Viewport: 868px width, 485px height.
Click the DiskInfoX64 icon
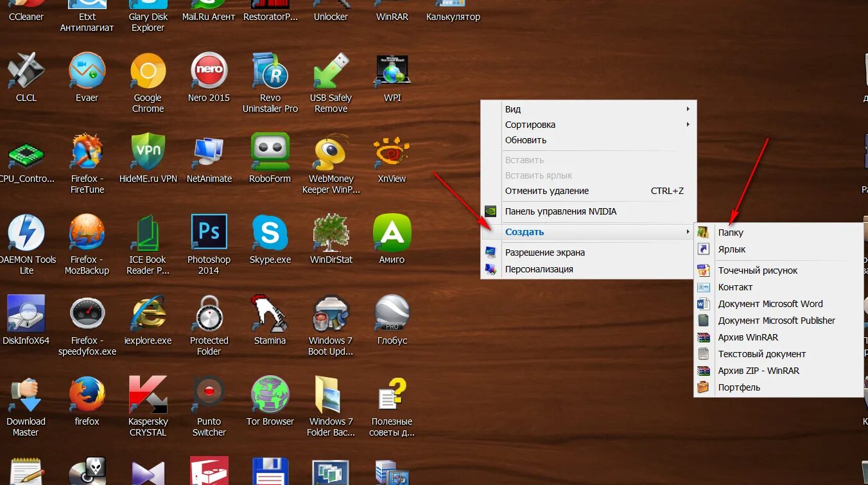tap(26, 314)
